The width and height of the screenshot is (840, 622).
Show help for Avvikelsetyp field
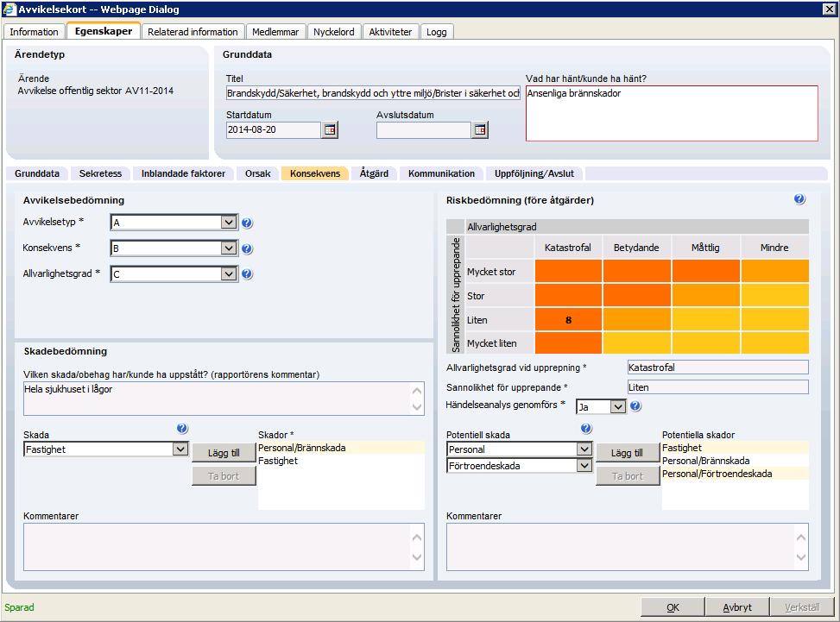pyautogui.click(x=247, y=223)
